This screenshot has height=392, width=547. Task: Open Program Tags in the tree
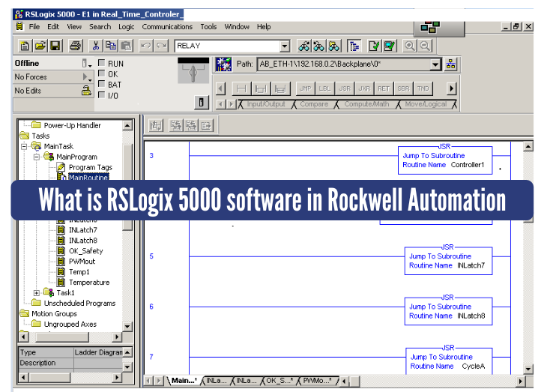coord(91,168)
